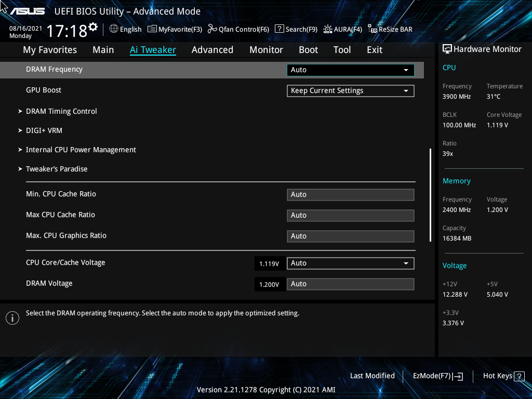
Task: Click the ReSize BAR label
Action: pos(395,30)
